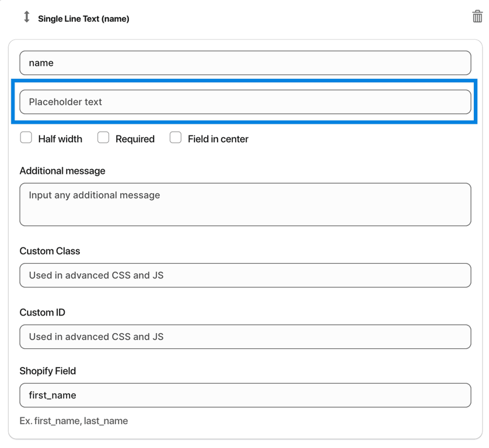Click into the Custom Class input
Image resolution: width=489 pixels, height=448 pixels.
[245, 275]
